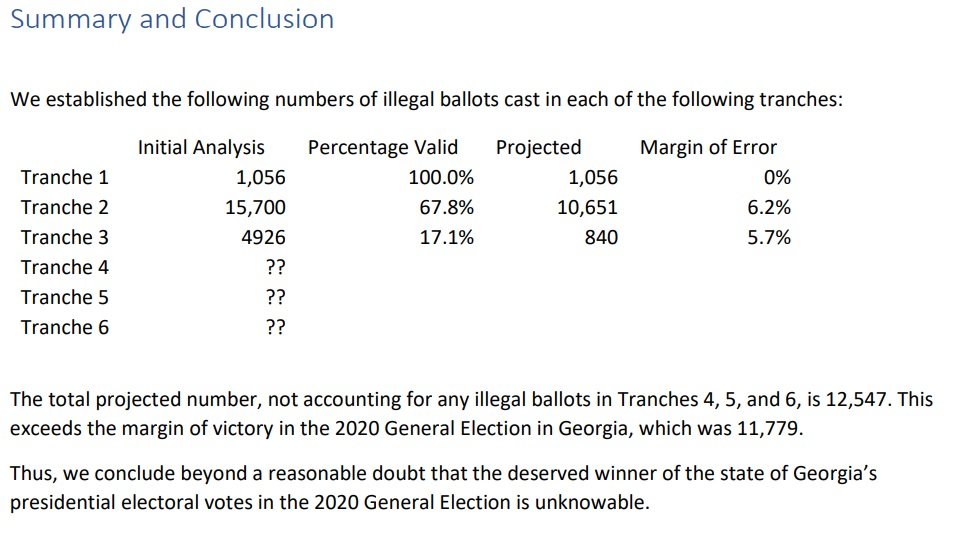The width and height of the screenshot is (972, 546).
Task: Select the "Tranche 5" row label
Action: click(64, 298)
